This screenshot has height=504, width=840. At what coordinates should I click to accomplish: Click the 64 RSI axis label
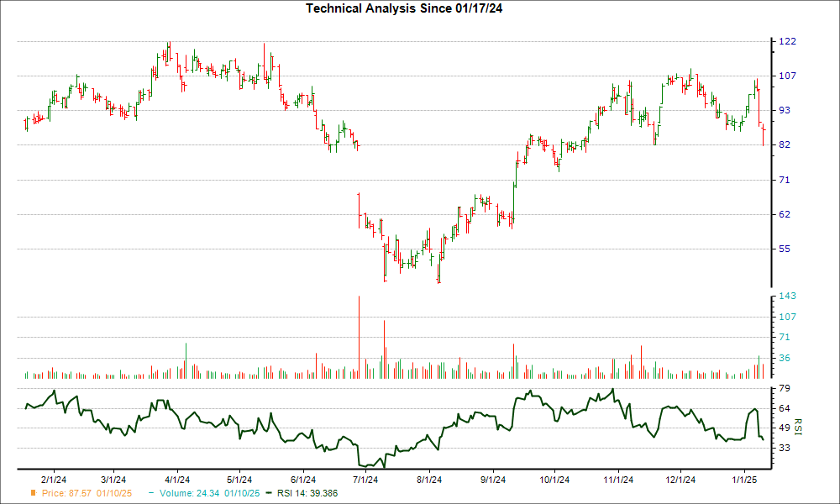[785, 409]
